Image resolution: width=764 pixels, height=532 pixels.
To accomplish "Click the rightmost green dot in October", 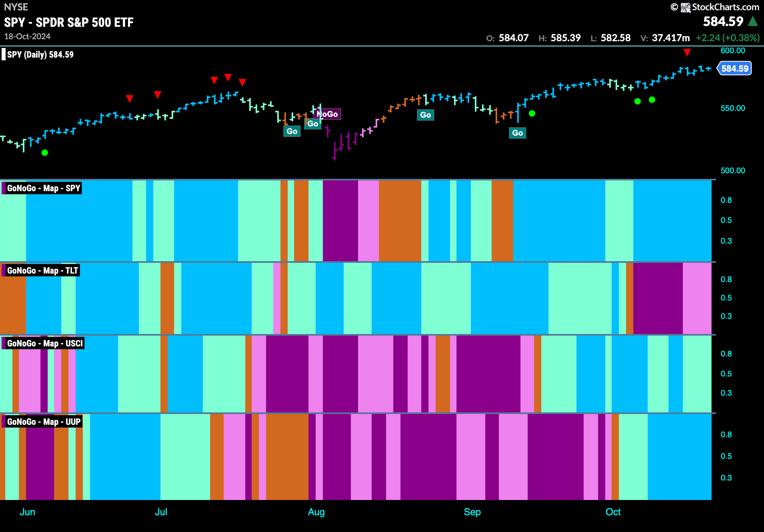I will [x=652, y=100].
